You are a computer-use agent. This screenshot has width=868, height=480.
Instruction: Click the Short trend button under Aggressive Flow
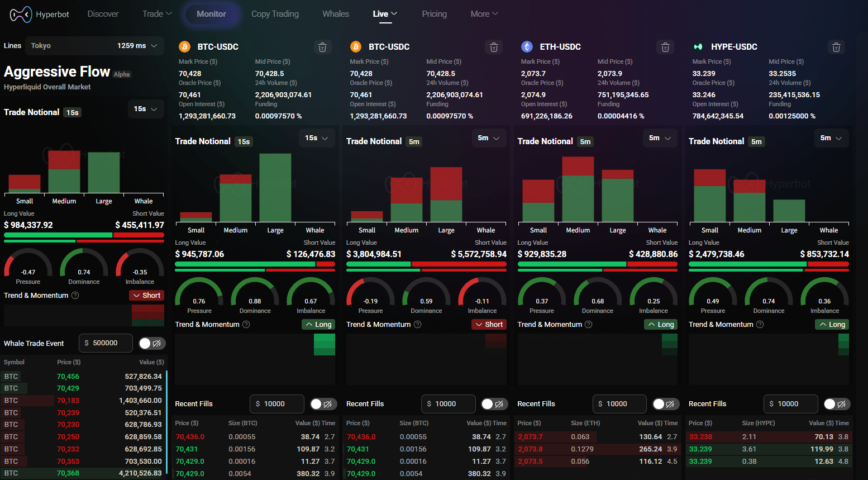coord(146,296)
